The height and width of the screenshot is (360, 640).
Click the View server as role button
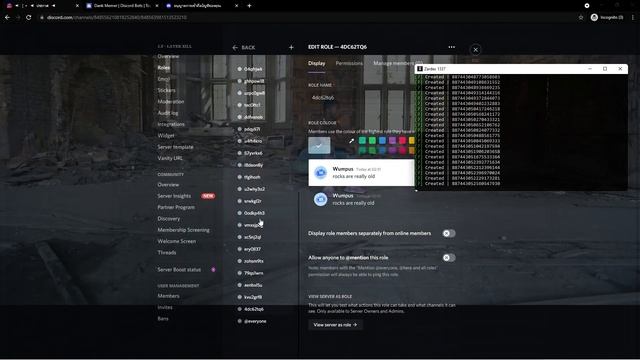pos(336,325)
